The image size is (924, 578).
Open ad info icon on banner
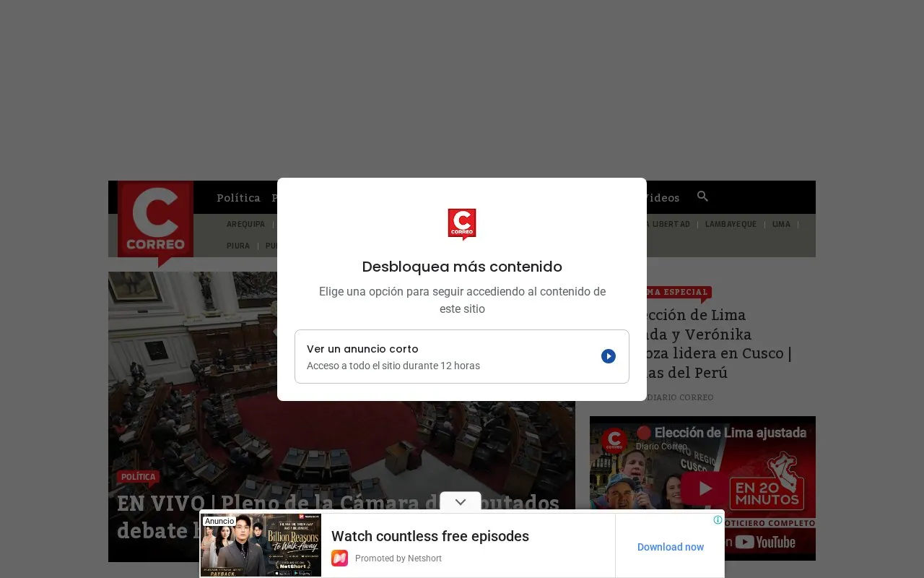click(718, 519)
